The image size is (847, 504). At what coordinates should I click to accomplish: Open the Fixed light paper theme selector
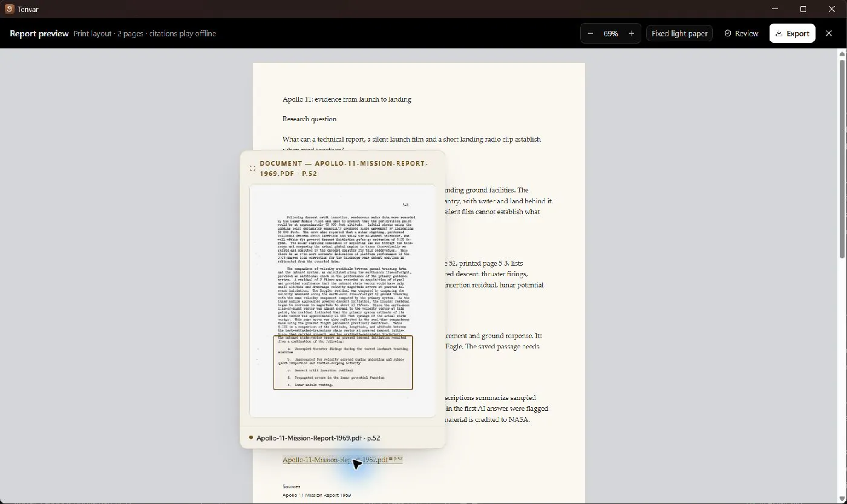tap(679, 33)
